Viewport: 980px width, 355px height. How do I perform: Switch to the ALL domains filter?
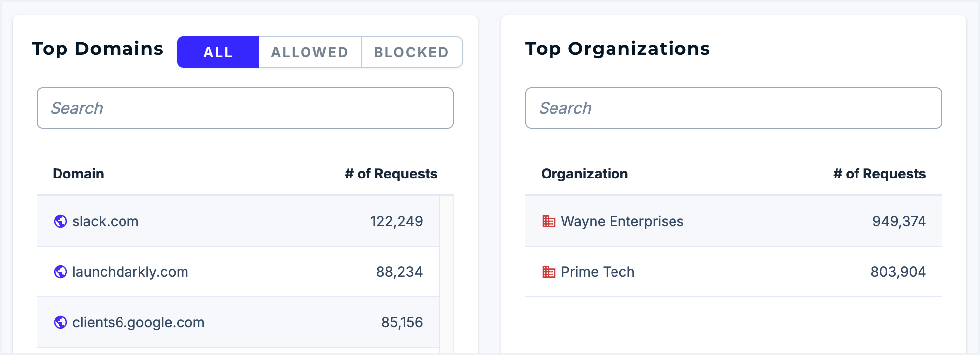pos(218,52)
